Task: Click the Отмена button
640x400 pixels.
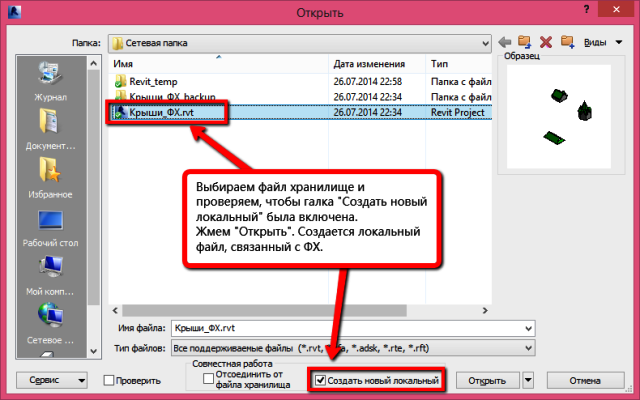Action: (585, 380)
